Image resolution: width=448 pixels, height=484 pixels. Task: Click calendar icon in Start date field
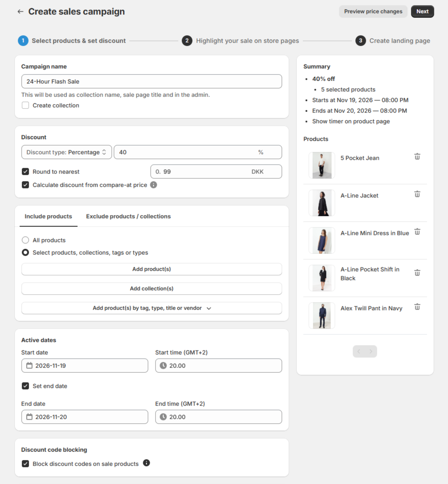pyautogui.click(x=29, y=366)
